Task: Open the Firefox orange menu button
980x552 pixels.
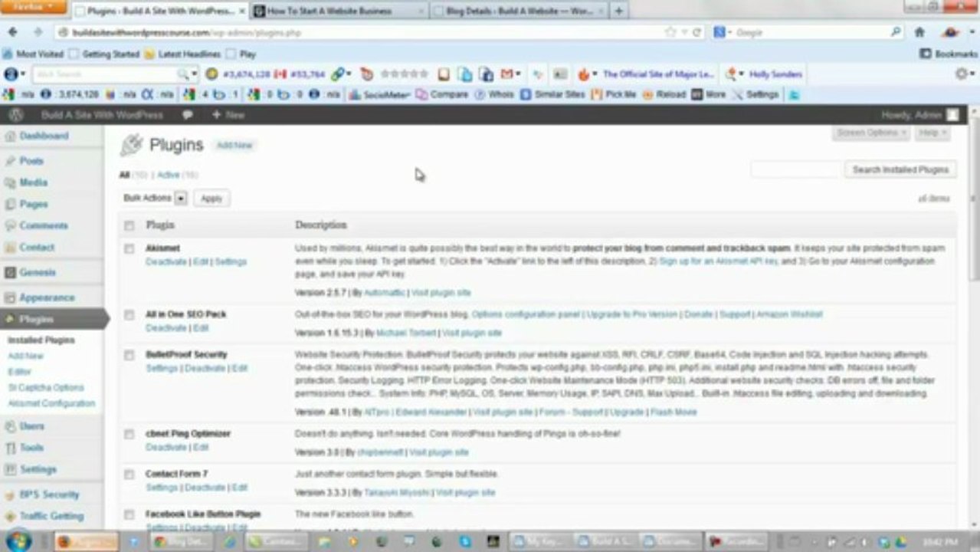Action: pyautogui.click(x=34, y=8)
